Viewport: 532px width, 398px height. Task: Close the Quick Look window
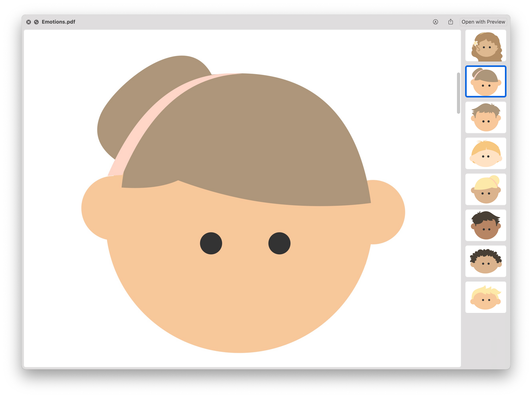29,22
